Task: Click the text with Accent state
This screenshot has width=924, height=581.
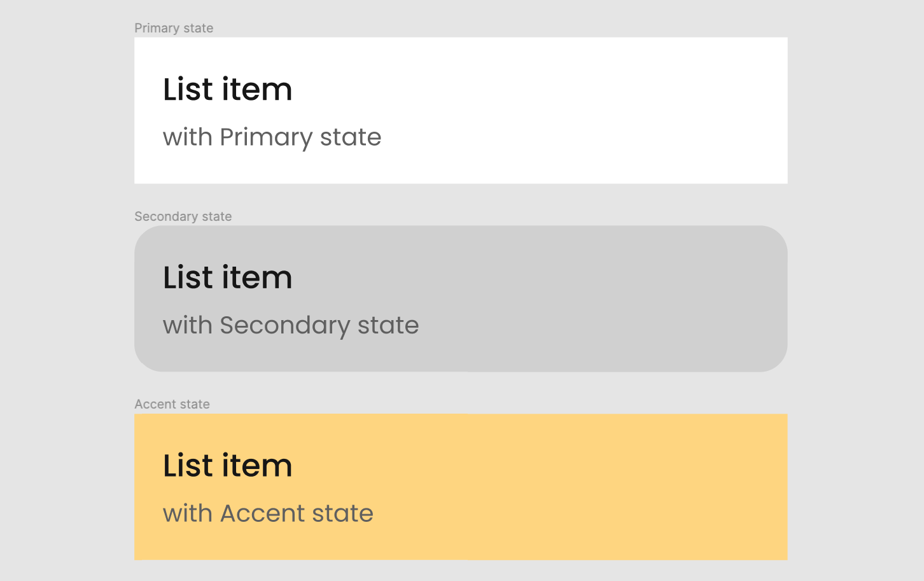Action: pos(267,513)
